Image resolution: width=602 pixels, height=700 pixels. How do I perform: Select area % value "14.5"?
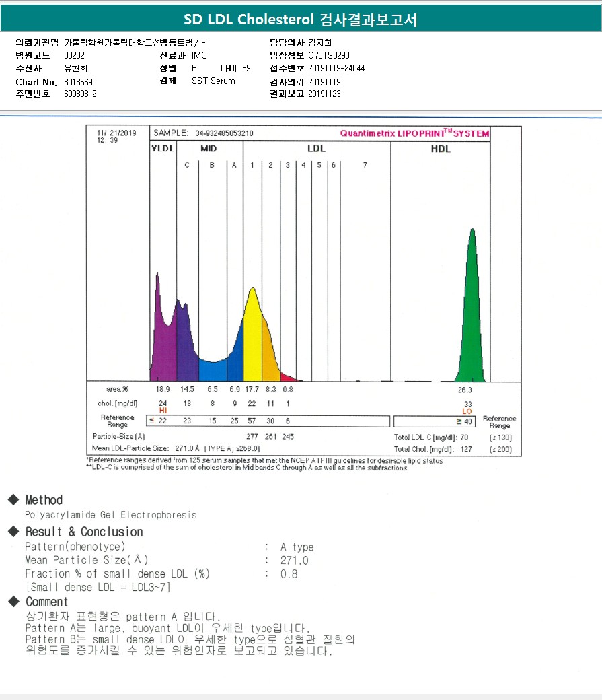[x=187, y=389]
